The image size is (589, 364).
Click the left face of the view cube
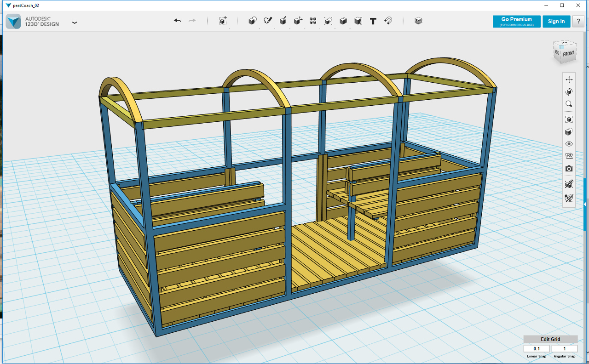click(557, 53)
